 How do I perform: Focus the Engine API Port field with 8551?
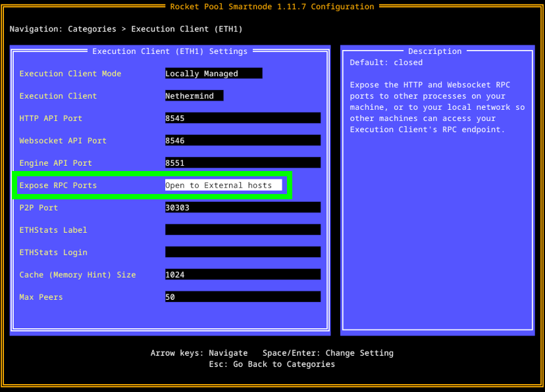pos(242,163)
